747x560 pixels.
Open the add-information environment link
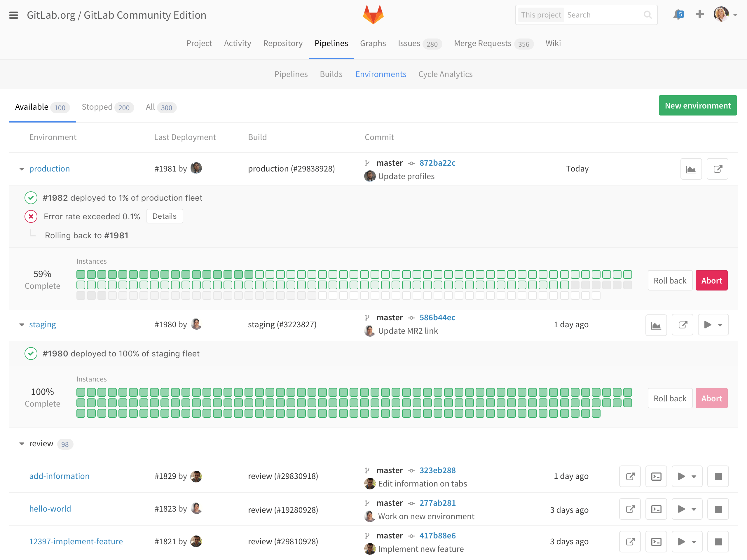pos(59,476)
